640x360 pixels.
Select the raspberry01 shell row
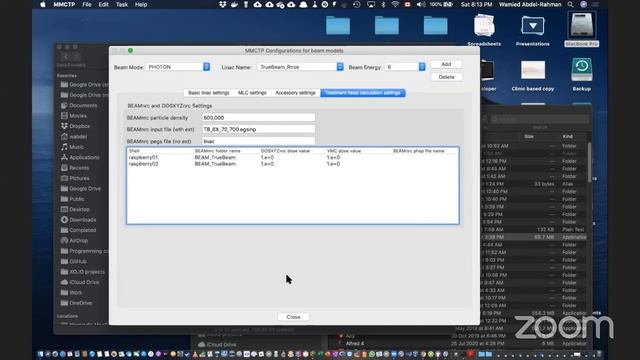tap(292, 157)
